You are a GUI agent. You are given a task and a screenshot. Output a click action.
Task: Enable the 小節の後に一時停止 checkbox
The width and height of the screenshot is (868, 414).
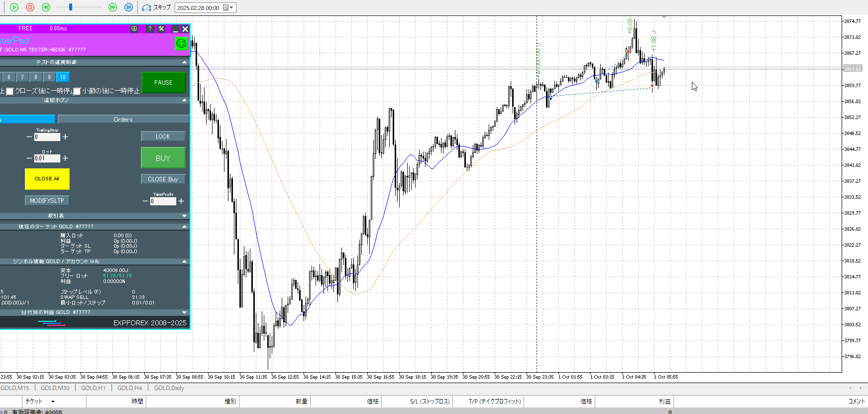click(77, 91)
